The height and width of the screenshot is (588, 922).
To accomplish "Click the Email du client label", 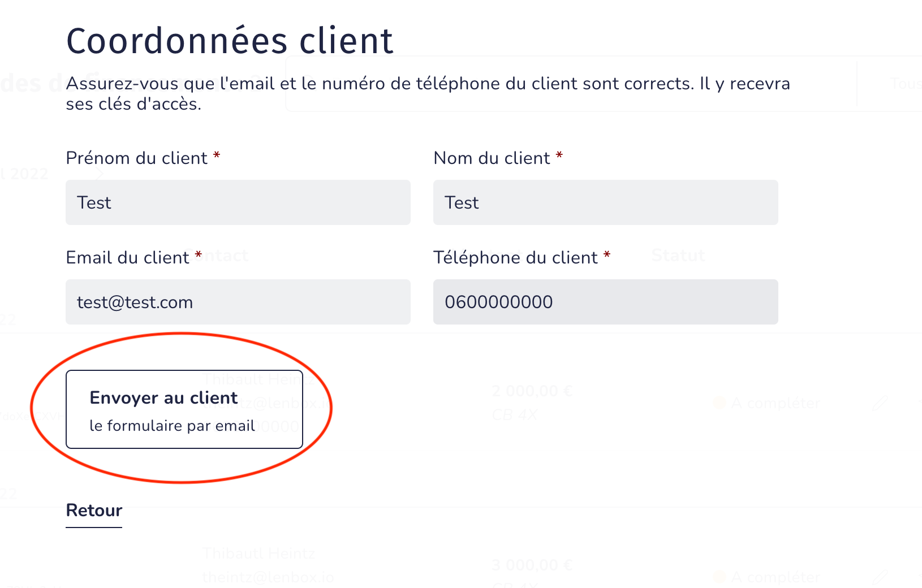I will [x=127, y=258].
